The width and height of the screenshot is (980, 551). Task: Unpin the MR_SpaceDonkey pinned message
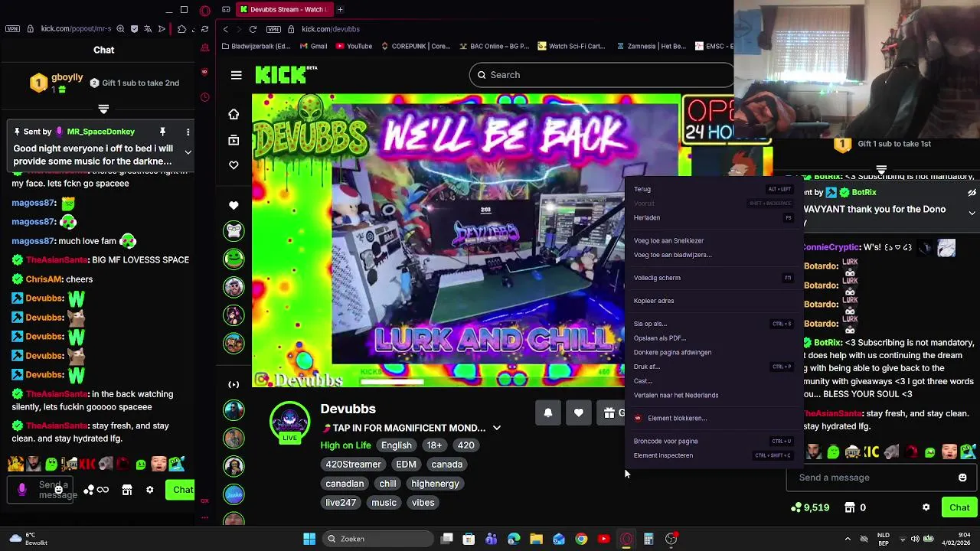click(162, 132)
